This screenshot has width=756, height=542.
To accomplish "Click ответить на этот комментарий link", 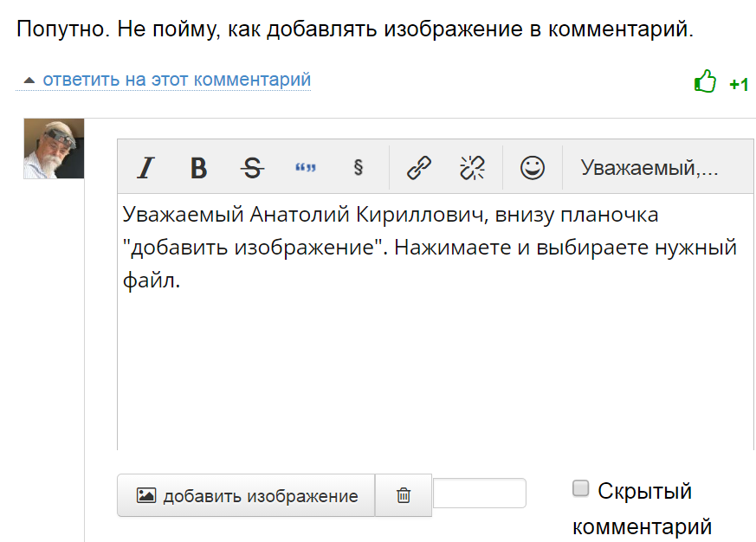I will [x=177, y=80].
